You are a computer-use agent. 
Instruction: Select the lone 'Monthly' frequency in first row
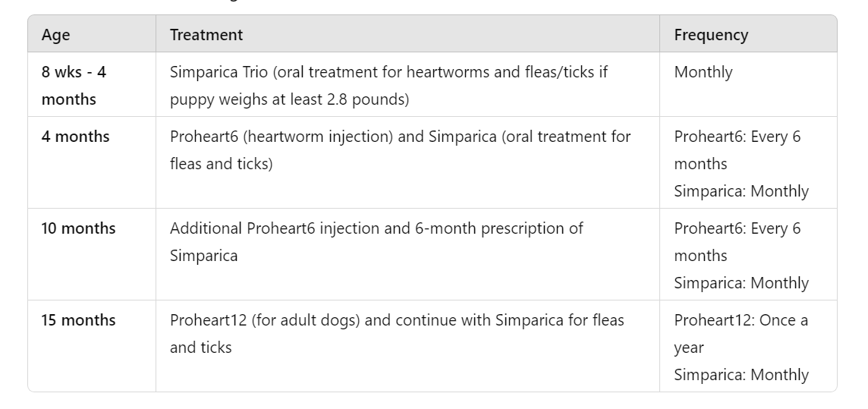click(x=703, y=72)
